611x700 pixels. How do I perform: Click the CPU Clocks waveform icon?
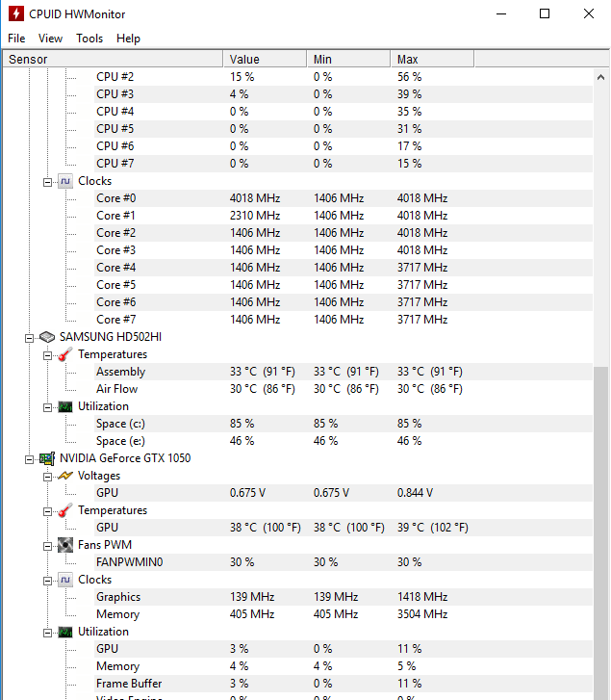coord(65,181)
